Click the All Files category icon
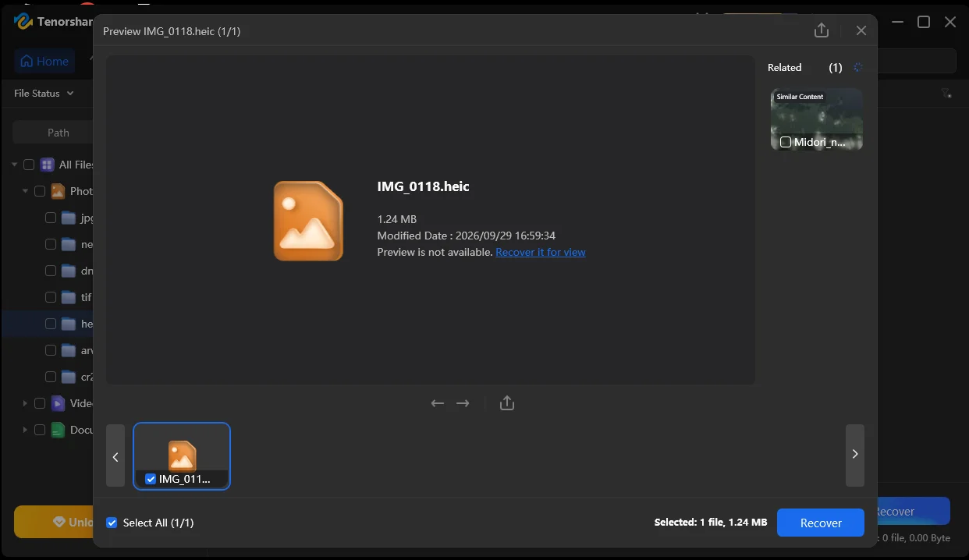This screenshot has height=560, width=969. (x=47, y=165)
